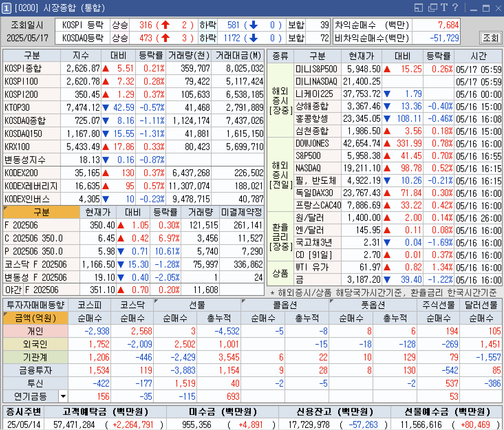The height and width of the screenshot is (430, 504).
Task: Click the 풋옵션 column group header
Action: 373,305
